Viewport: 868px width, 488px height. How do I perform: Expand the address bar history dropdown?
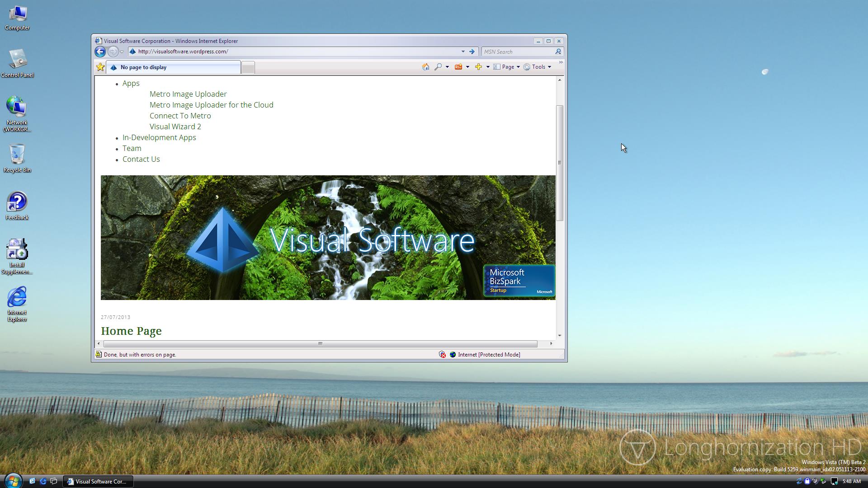pyautogui.click(x=463, y=52)
